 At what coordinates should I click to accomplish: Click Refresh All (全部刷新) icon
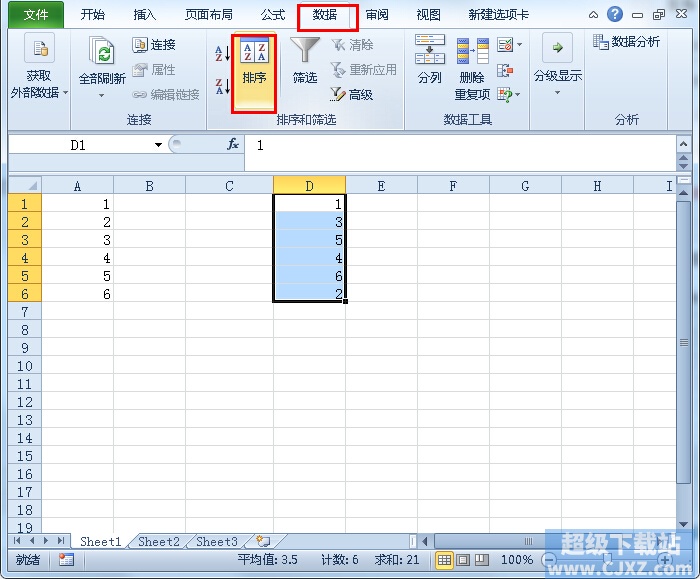point(102,50)
